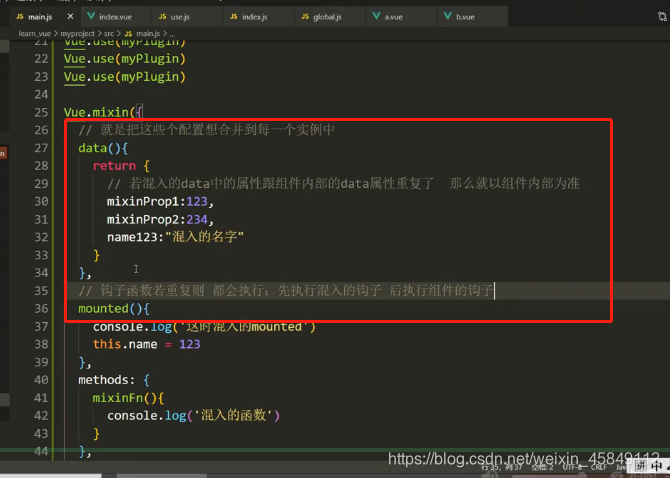
Task: Click methods: { on line 40
Action: coord(114,380)
